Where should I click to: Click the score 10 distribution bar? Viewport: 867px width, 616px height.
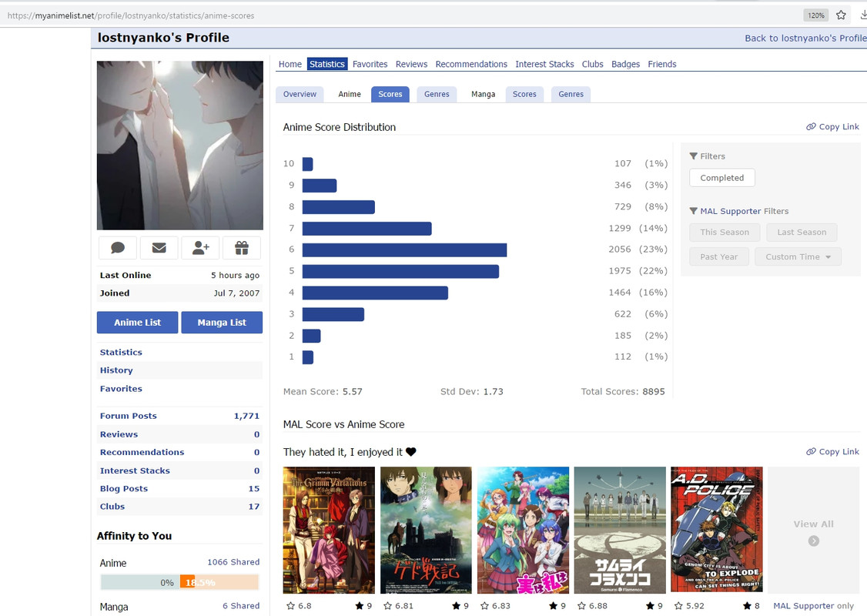click(307, 164)
